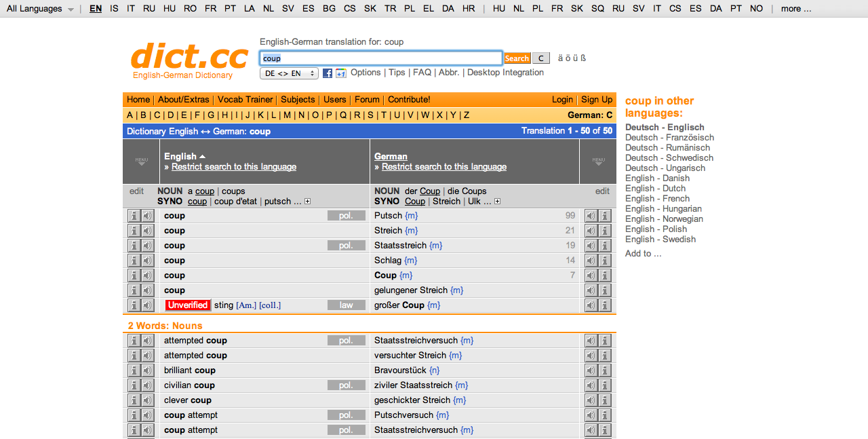Click the Facebook icon near the search box

[x=328, y=73]
